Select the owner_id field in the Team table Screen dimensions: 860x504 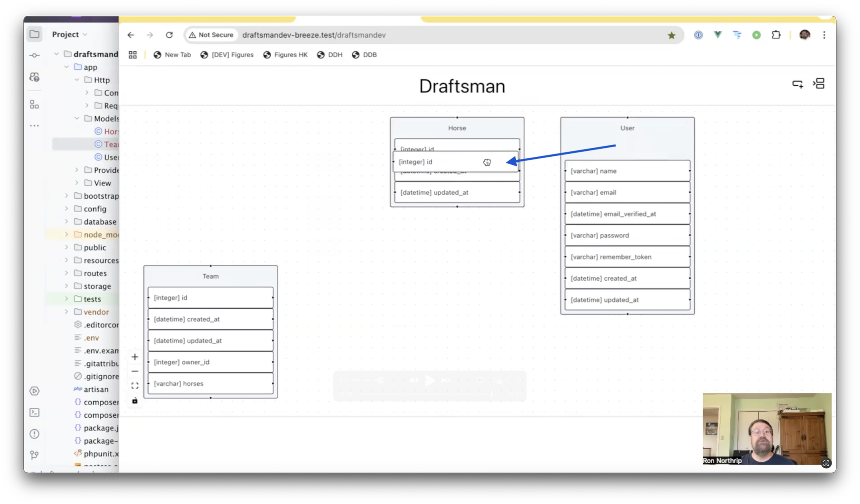pos(210,362)
